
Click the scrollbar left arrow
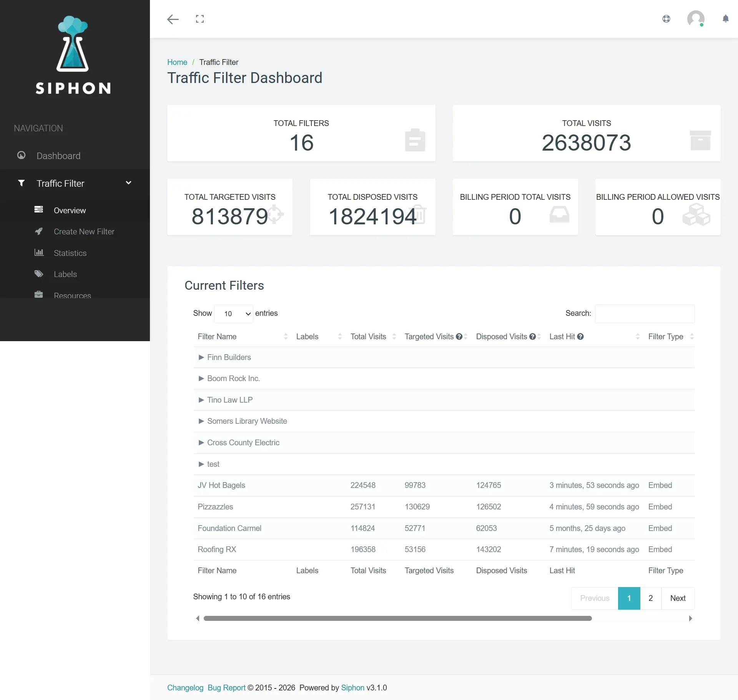coord(198,618)
